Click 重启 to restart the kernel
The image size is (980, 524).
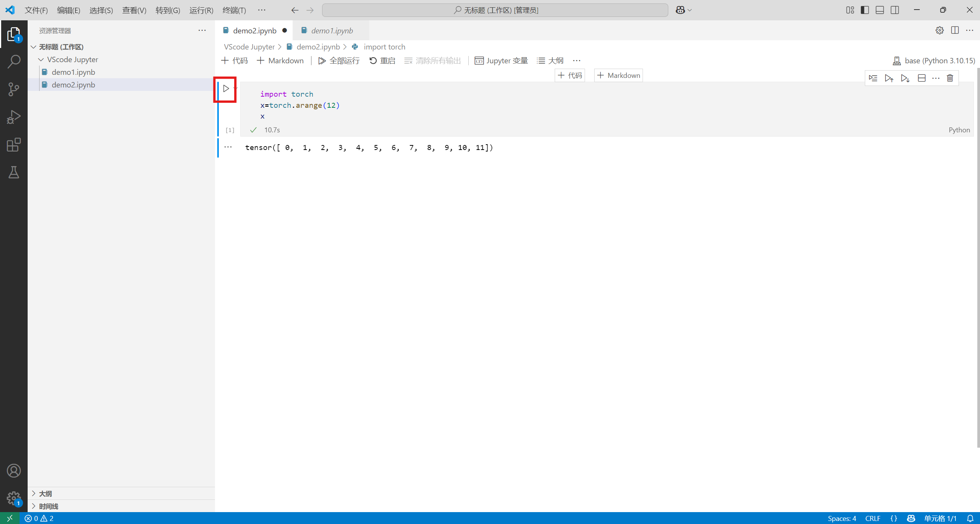[382, 61]
